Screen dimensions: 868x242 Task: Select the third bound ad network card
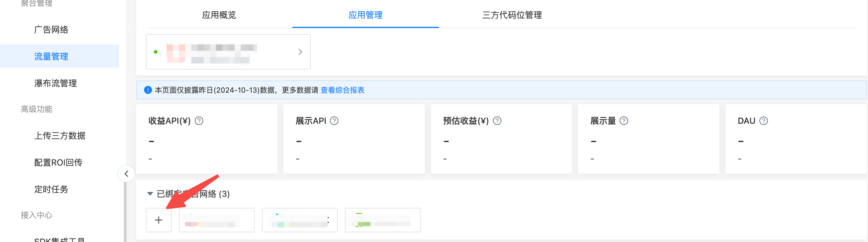click(x=382, y=220)
